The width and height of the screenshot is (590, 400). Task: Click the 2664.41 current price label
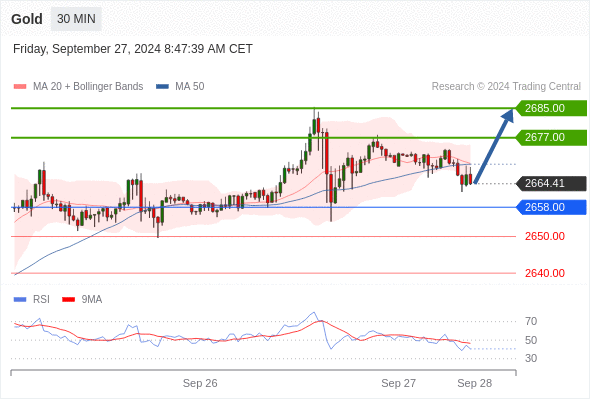pyautogui.click(x=551, y=183)
